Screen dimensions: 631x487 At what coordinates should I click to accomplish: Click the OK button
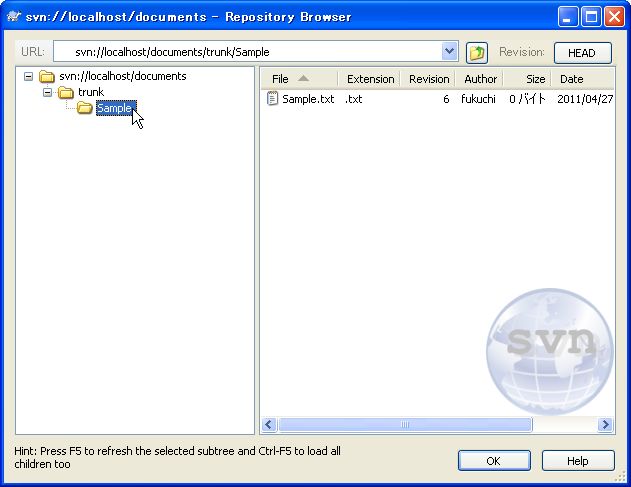point(494,461)
